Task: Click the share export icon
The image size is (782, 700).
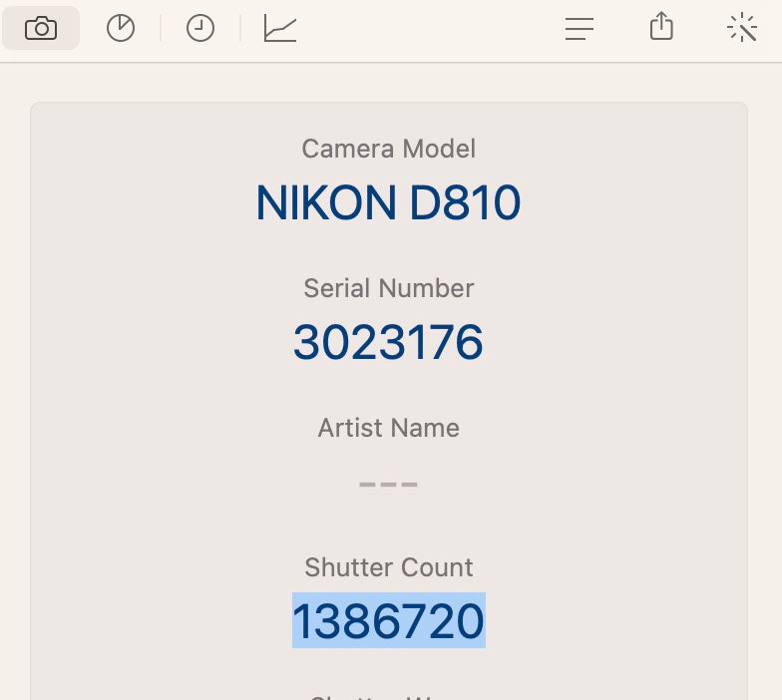Action: (x=662, y=26)
